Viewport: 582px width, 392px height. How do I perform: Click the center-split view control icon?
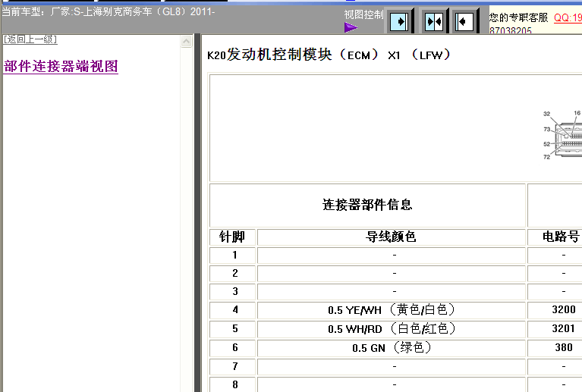(x=434, y=21)
